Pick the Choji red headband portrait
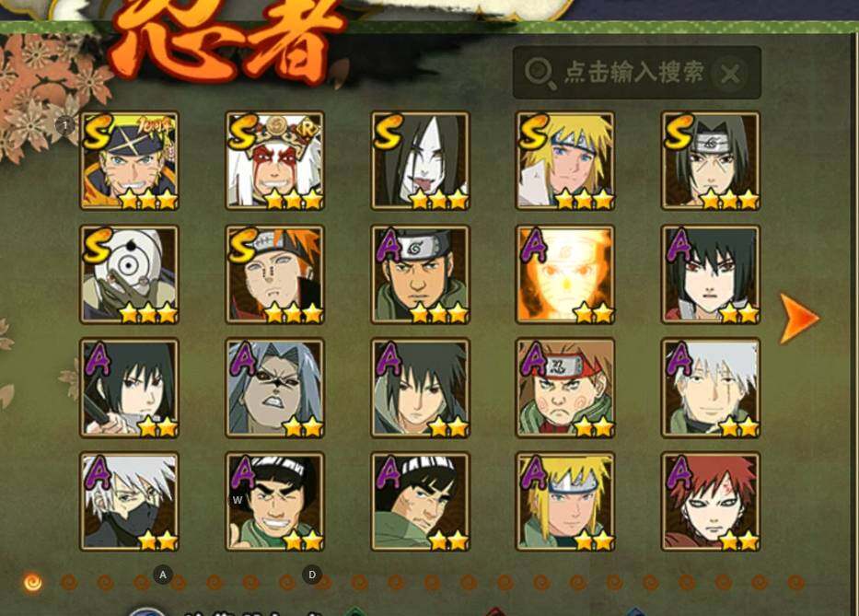Image resolution: width=859 pixels, height=616 pixels. coord(565,388)
